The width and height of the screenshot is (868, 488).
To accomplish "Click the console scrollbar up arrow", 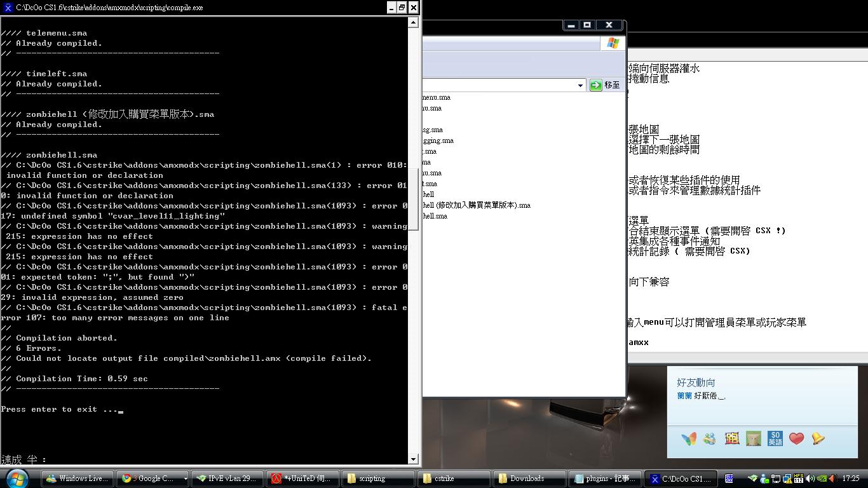I will coord(413,22).
